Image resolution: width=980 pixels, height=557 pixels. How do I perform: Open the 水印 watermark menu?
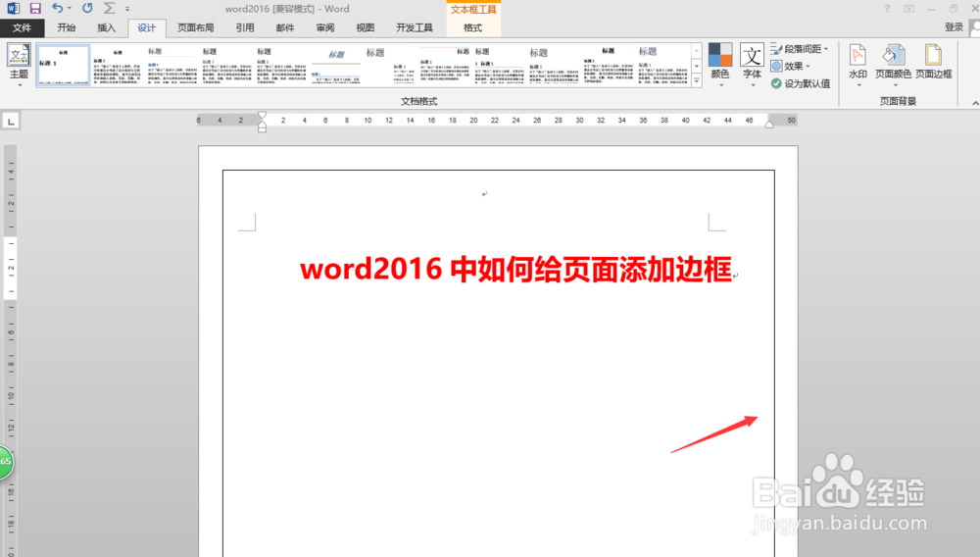pyautogui.click(x=857, y=65)
